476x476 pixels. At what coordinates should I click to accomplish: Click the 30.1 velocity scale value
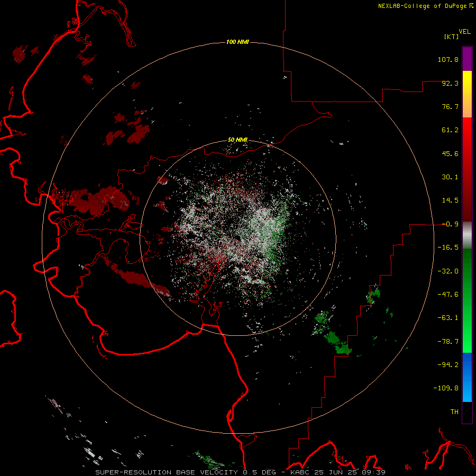[x=450, y=177]
